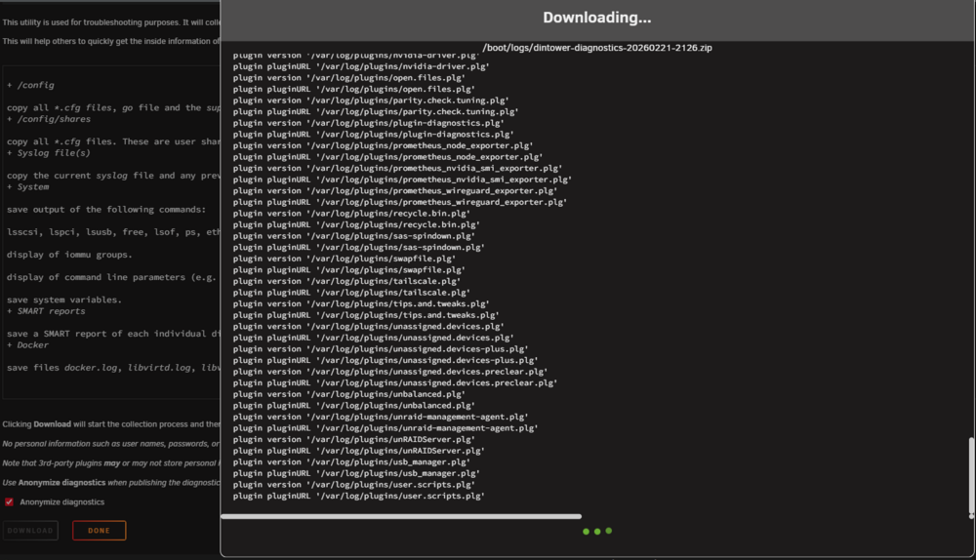Click log line version prometheus_wireguard_exporter.plg

coord(395,191)
